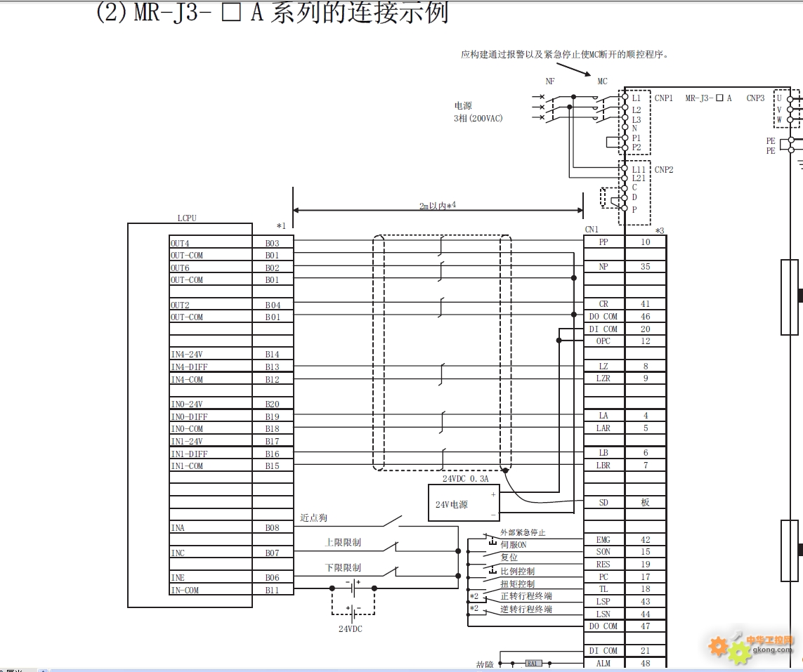
Task: Click pin cell B17
Action: [273, 441]
